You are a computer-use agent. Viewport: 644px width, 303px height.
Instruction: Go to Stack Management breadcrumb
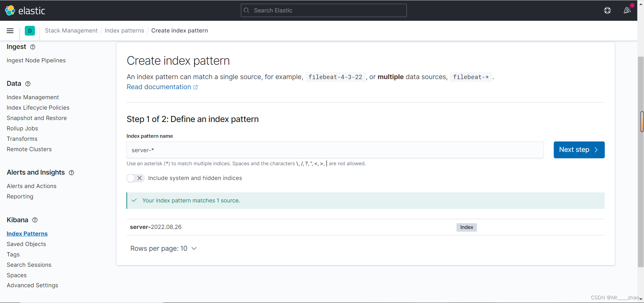tap(71, 31)
